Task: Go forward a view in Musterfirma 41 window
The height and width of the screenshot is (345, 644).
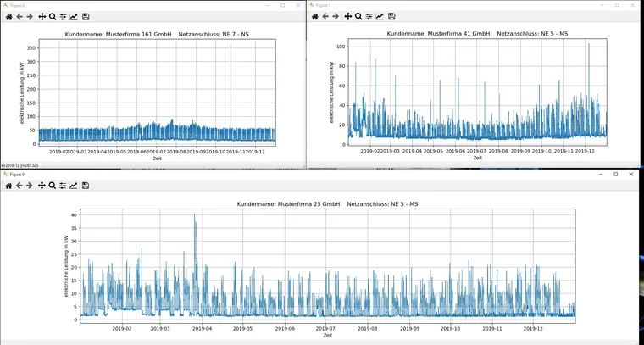Action: (x=336, y=16)
